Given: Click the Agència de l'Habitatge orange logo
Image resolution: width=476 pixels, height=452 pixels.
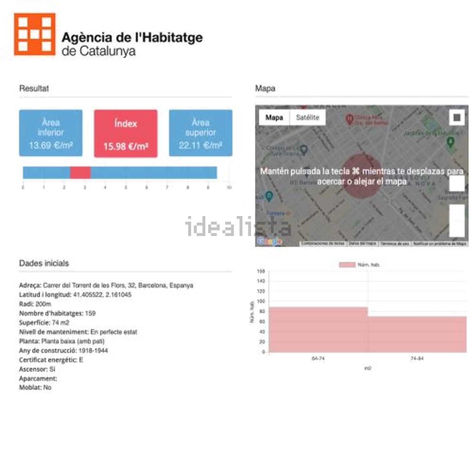Looking at the screenshot, I should (35, 34).
